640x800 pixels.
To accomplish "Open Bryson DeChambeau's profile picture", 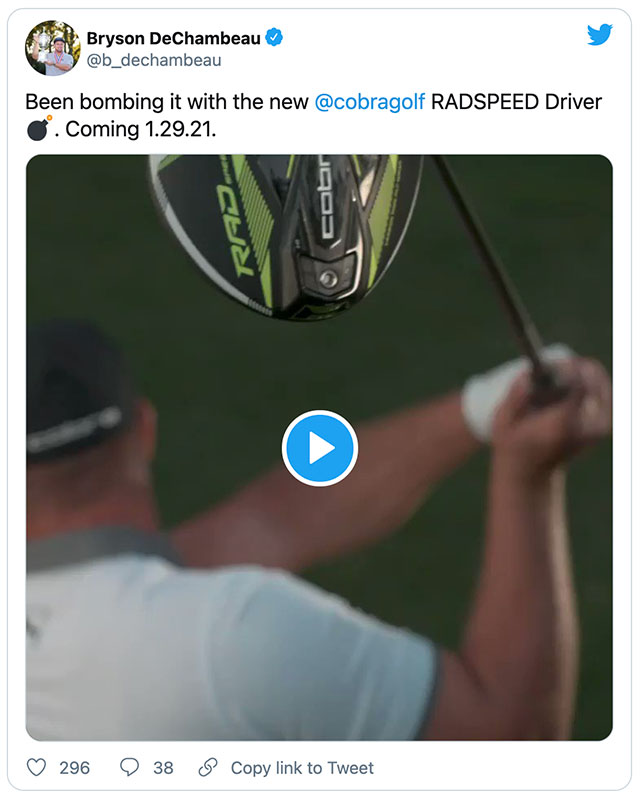I will click(52, 48).
